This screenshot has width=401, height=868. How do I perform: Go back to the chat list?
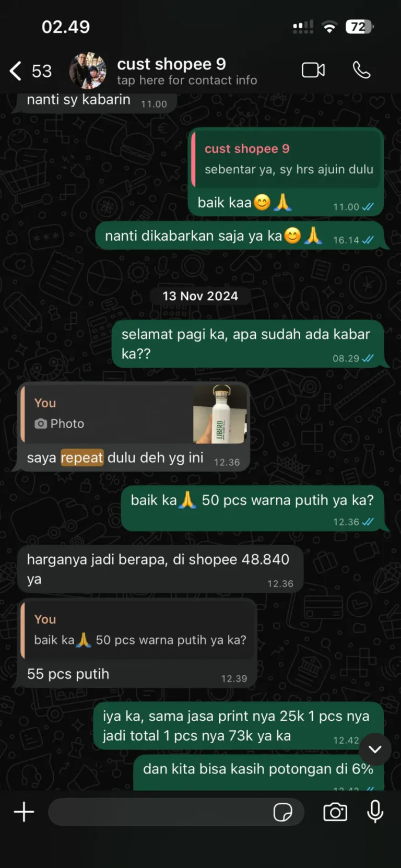[16, 71]
